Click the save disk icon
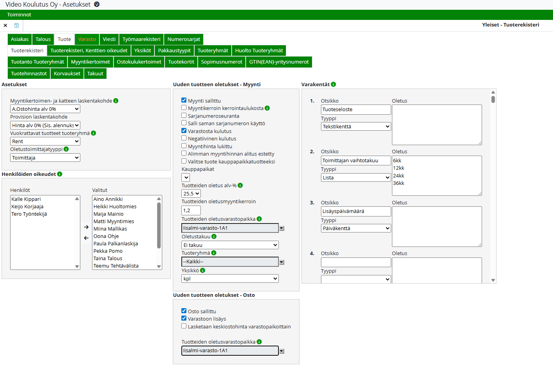Screen dimensions: 553x392 [17, 25]
